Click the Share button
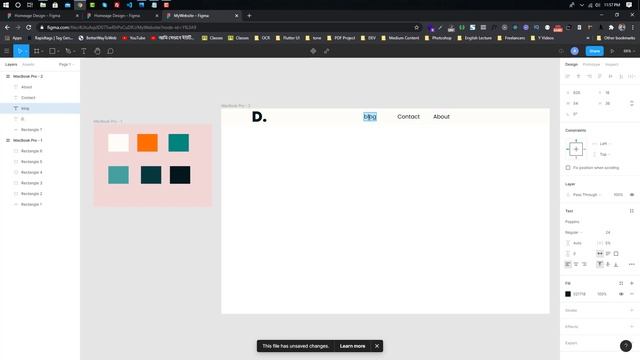Viewport: 640px width, 360px height. [594, 51]
